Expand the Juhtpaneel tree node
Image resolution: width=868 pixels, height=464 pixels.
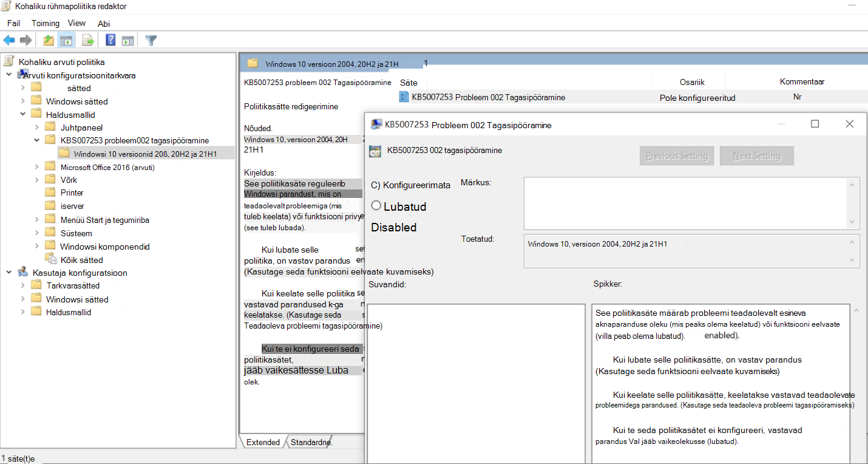pos(37,127)
